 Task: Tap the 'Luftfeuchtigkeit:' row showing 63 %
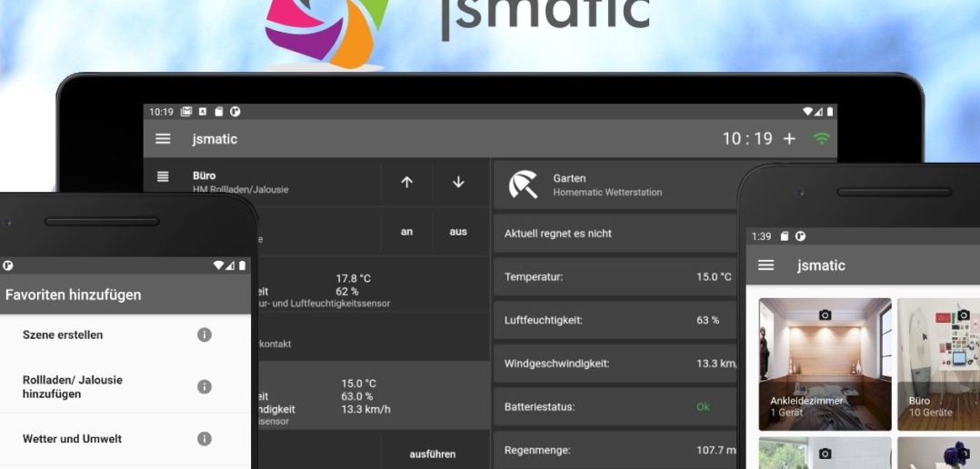[615, 320]
